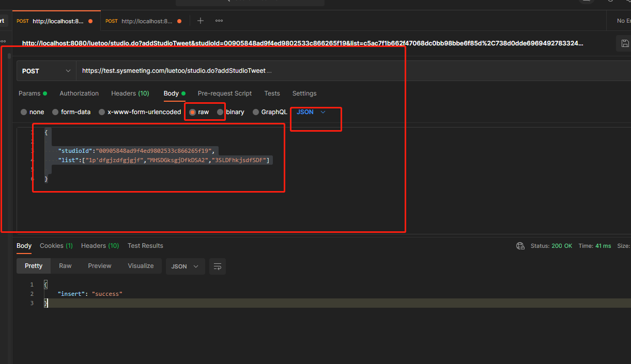Click the request title with localhost URL

303,43
